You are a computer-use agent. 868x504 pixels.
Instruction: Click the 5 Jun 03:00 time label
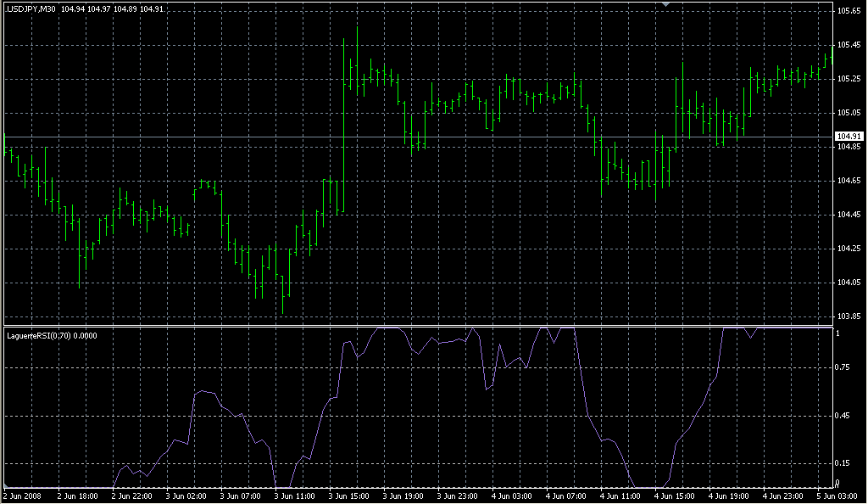pyautogui.click(x=835, y=496)
